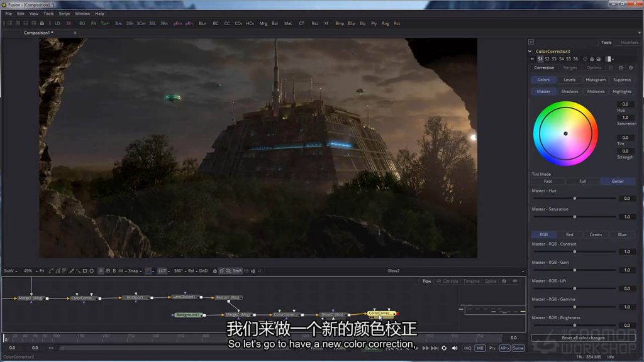Open the Spline tab in flow panel
Viewport: 644px width, 362px height.
pos(491,281)
